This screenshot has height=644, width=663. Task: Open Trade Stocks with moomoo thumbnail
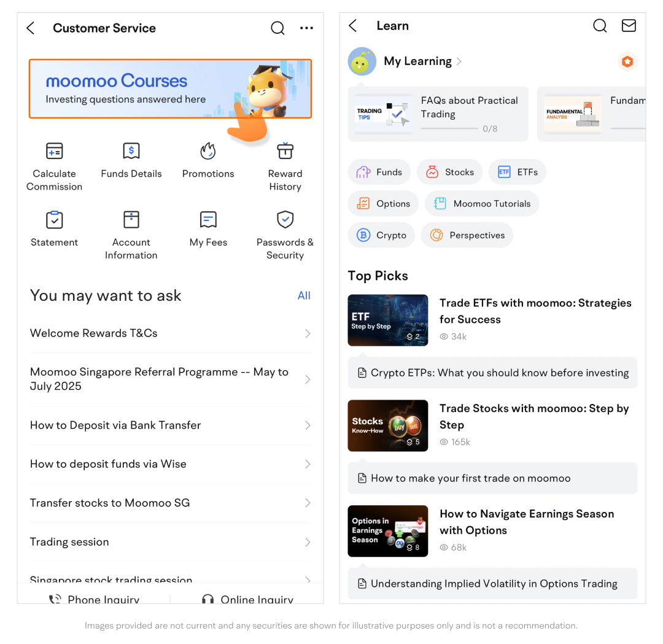[x=388, y=426]
